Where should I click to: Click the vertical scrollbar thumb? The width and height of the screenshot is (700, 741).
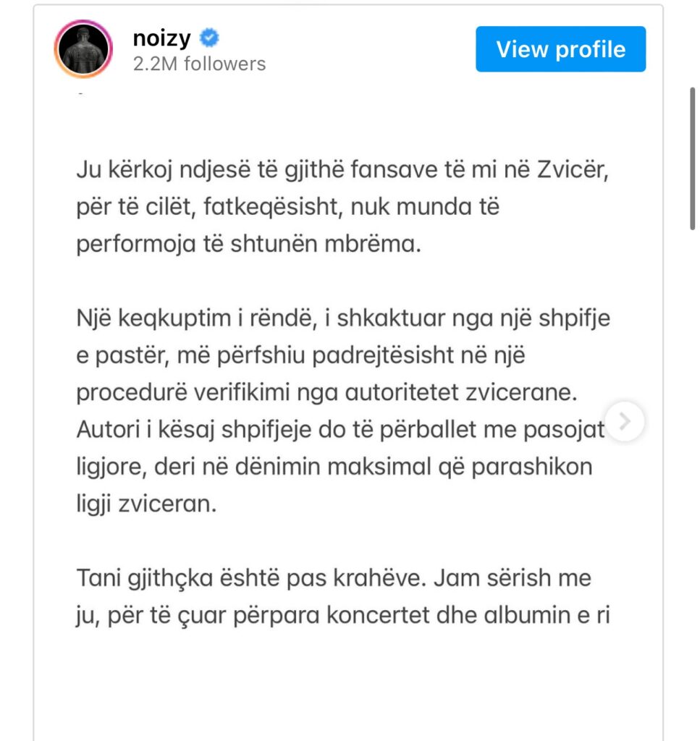click(693, 158)
